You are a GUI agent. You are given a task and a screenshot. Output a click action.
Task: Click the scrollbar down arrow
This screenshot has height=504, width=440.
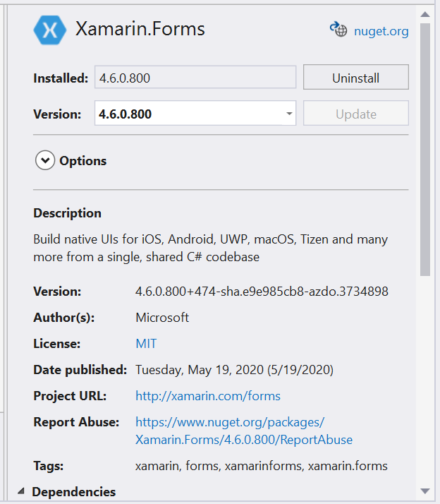[x=425, y=491]
